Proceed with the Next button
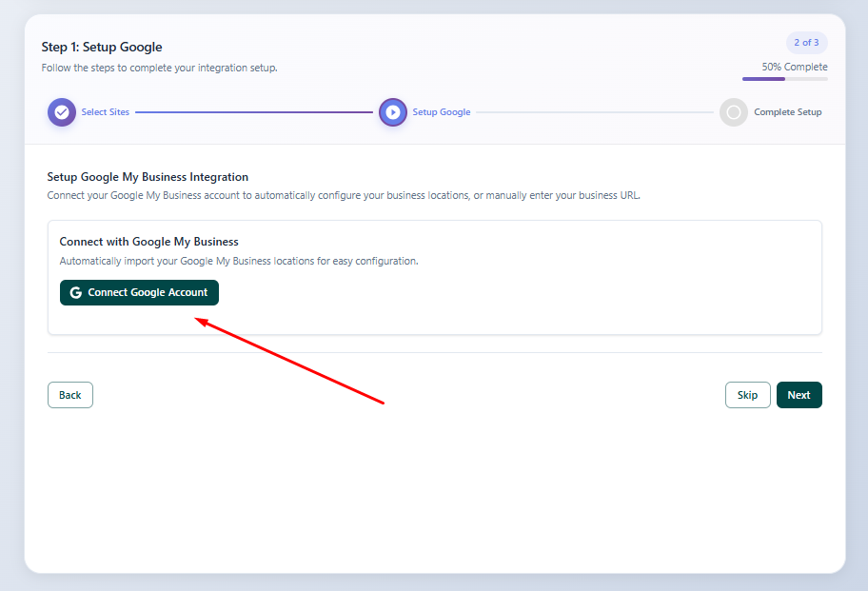The image size is (868, 591). [799, 395]
